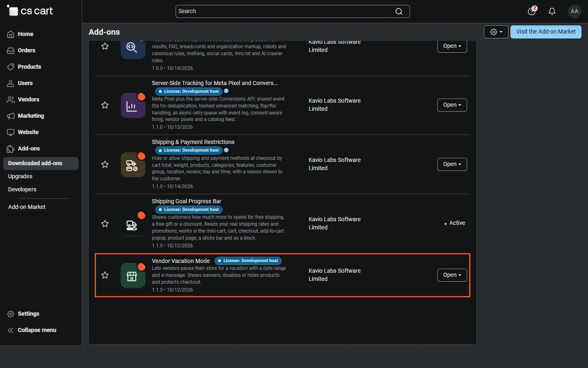The image size is (588, 368).
Task: Click version text "1.1.0 • 10/13/2026"
Action: (172, 127)
